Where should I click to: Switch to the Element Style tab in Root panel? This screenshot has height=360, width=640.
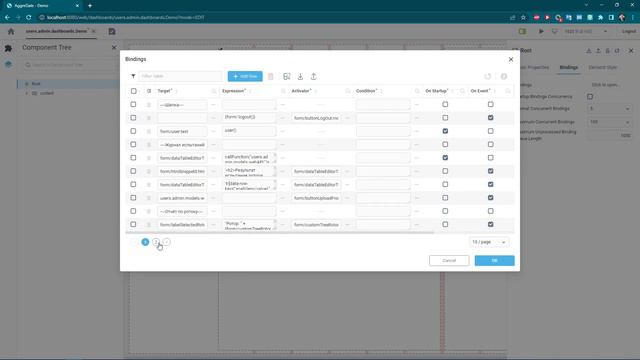click(602, 67)
